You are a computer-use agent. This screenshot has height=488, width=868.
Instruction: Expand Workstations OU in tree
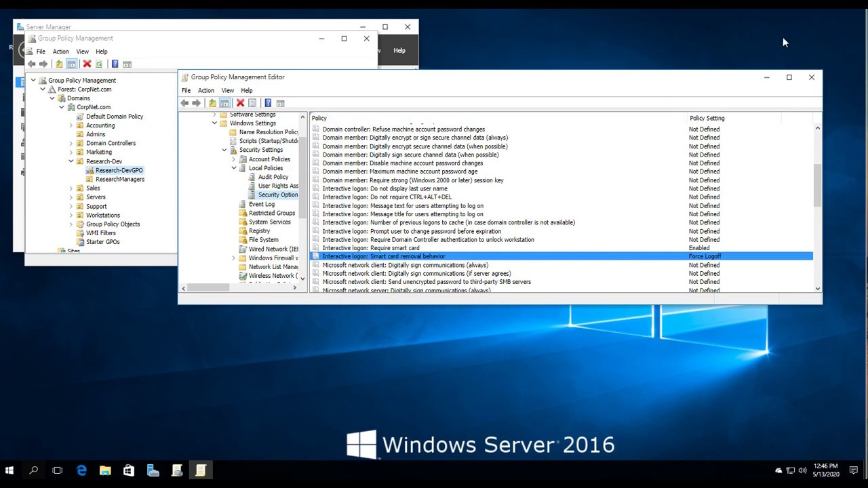click(x=71, y=215)
